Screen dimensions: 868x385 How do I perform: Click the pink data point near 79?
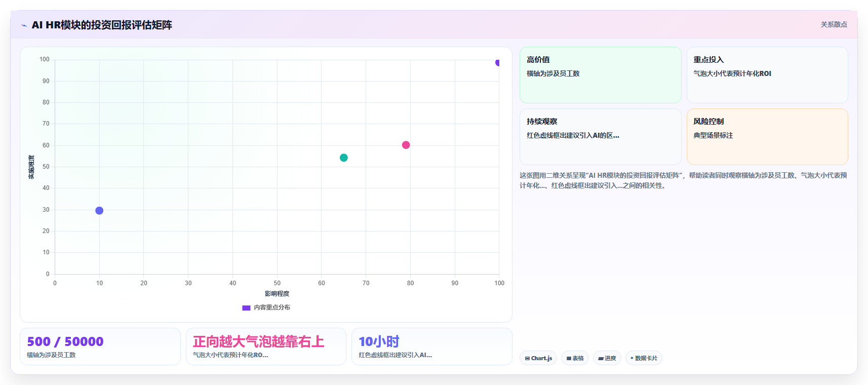coord(406,145)
